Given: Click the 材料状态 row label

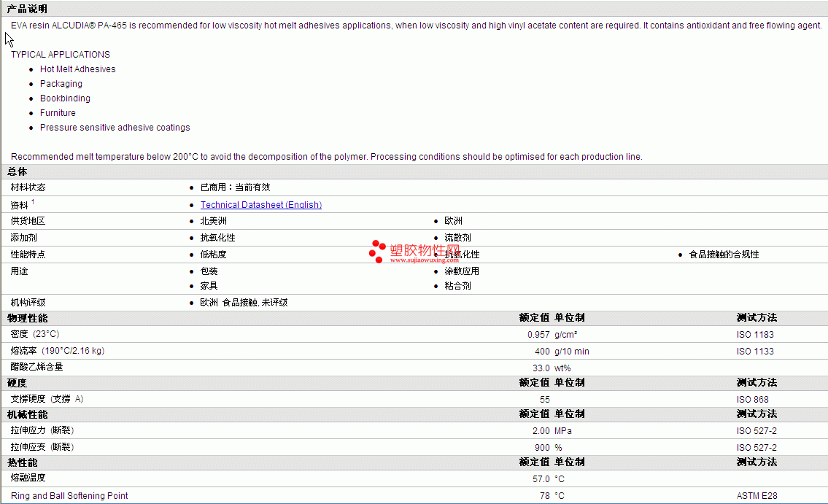Looking at the screenshot, I should [x=28, y=187].
